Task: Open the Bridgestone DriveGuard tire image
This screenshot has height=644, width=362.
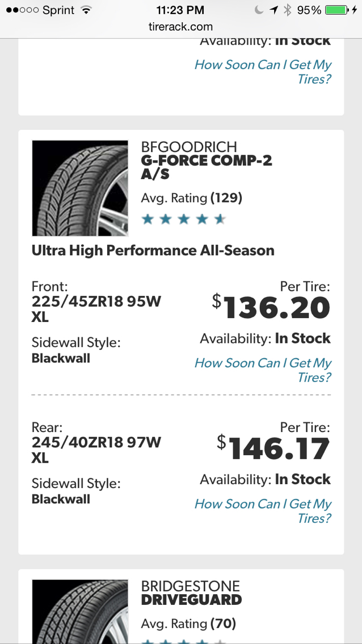Action: 80,611
